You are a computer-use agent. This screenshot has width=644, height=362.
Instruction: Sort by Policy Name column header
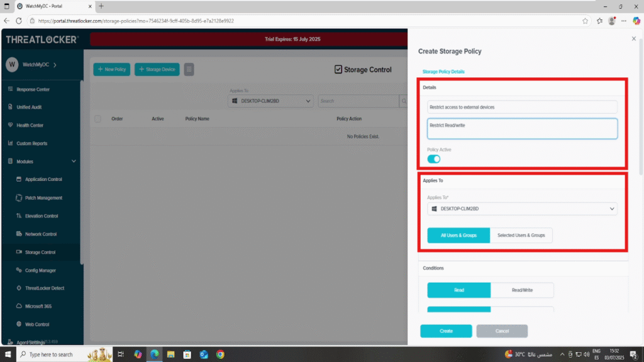pyautogui.click(x=197, y=119)
